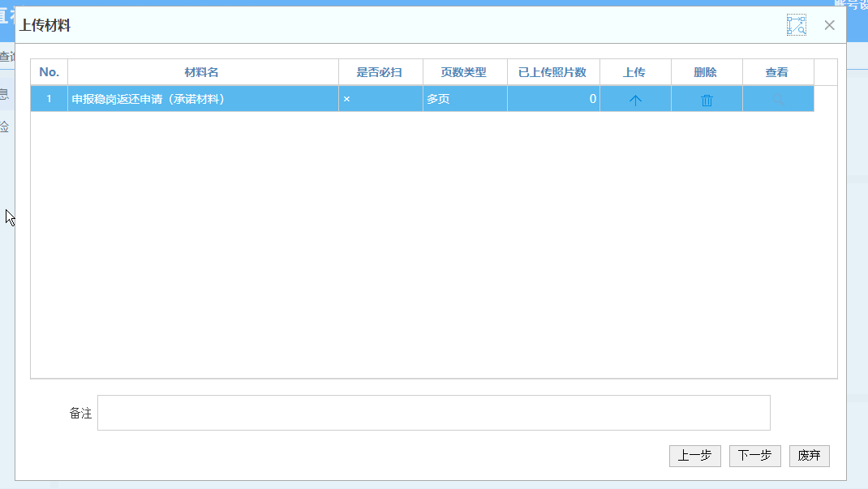
Task: Click the trash icon to delete the material
Action: pos(707,100)
